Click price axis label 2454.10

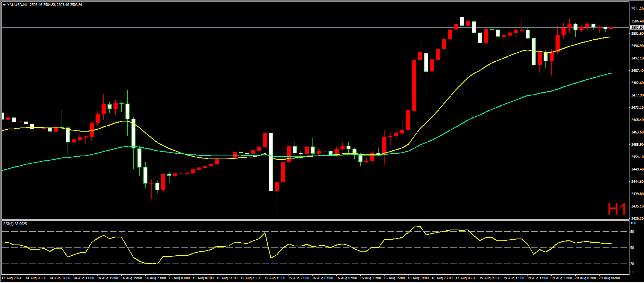637,157
